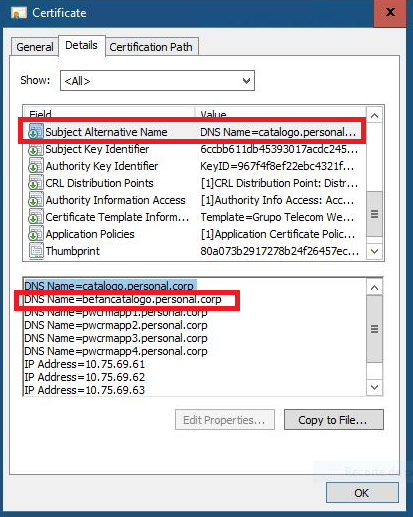Click the value pane scroll up arrow
The width and height of the screenshot is (413, 517).
[374, 287]
